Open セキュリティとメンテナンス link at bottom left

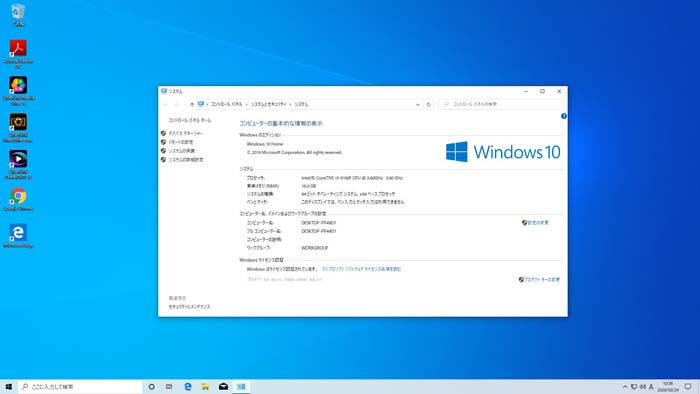(x=189, y=307)
